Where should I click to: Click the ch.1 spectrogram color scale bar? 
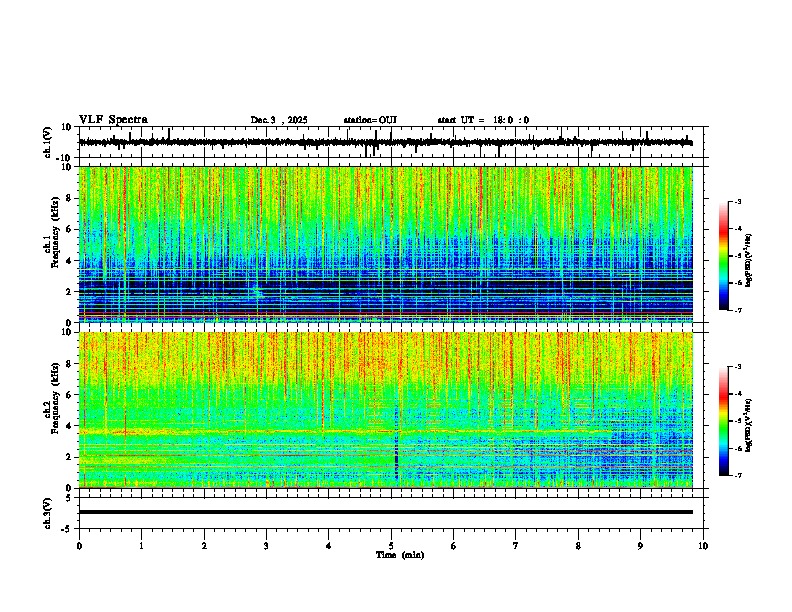(x=724, y=256)
